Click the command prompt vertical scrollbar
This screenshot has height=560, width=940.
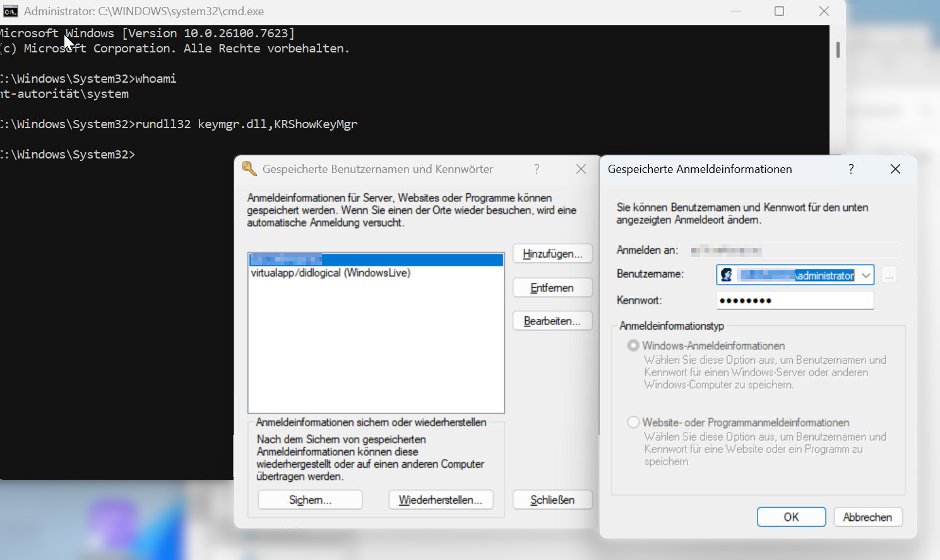click(838, 50)
